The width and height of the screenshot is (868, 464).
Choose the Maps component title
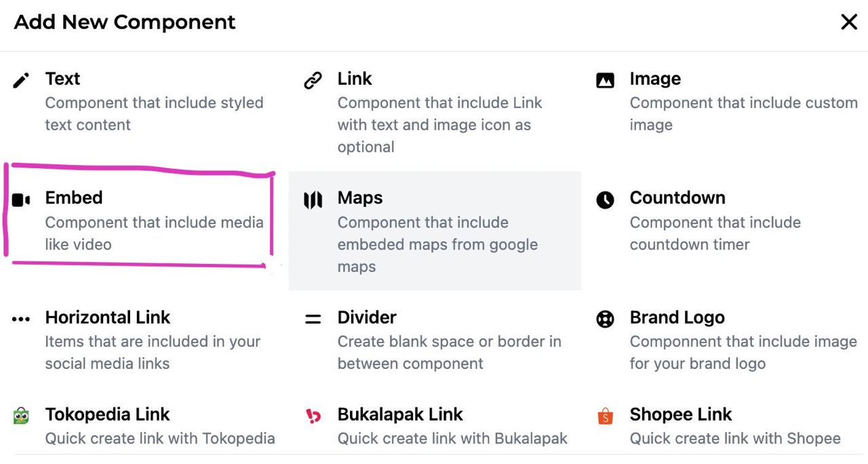click(x=360, y=198)
